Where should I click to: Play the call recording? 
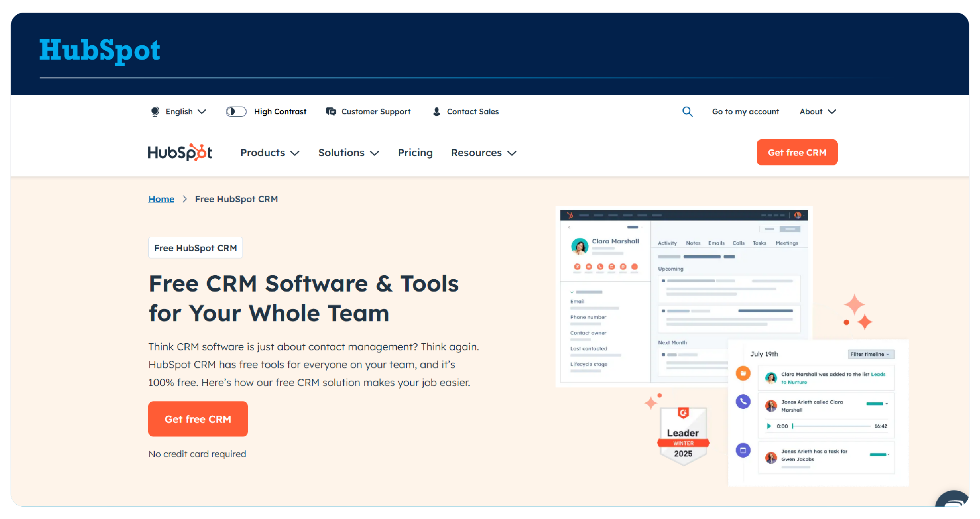(769, 426)
